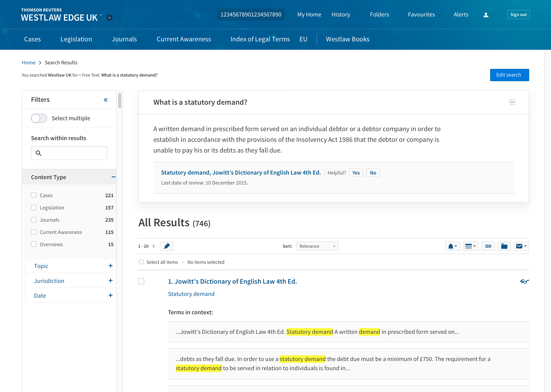Open the Statutory demand result sublink
This screenshot has width=551, height=392.
click(x=191, y=294)
